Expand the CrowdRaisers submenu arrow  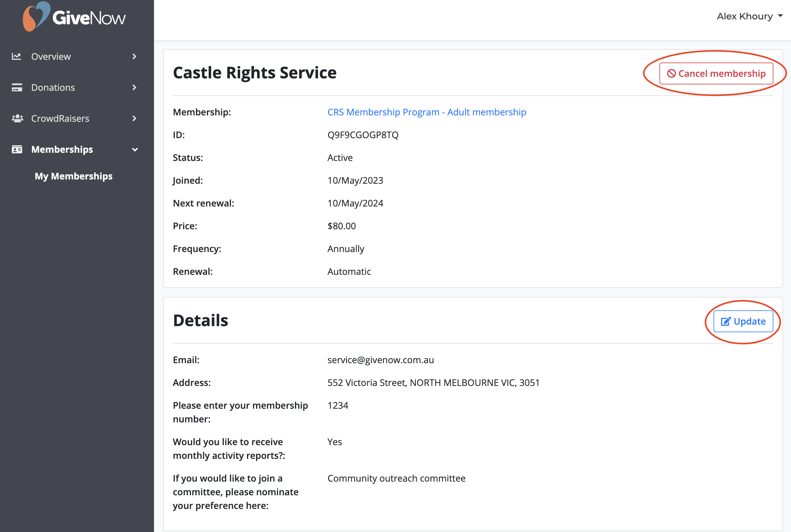click(x=134, y=118)
